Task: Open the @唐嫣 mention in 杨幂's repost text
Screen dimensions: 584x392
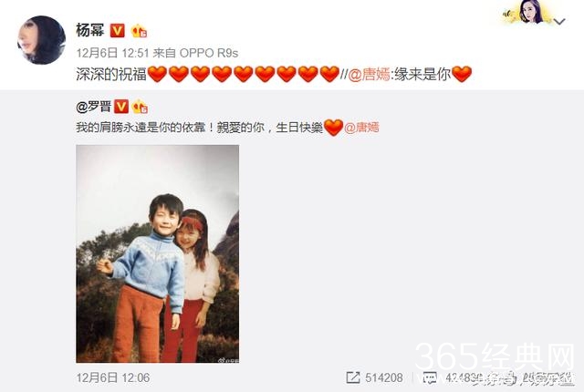Action: pos(369,75)
